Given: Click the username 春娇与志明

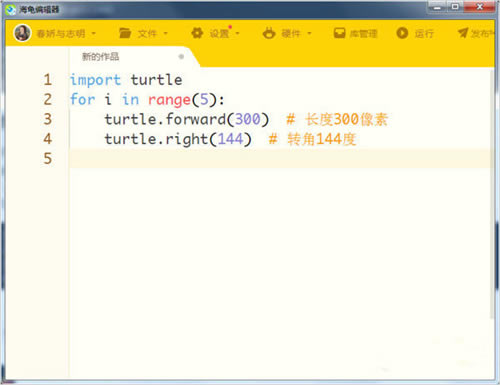Looking at the screenshot, I should click(61, 34).
